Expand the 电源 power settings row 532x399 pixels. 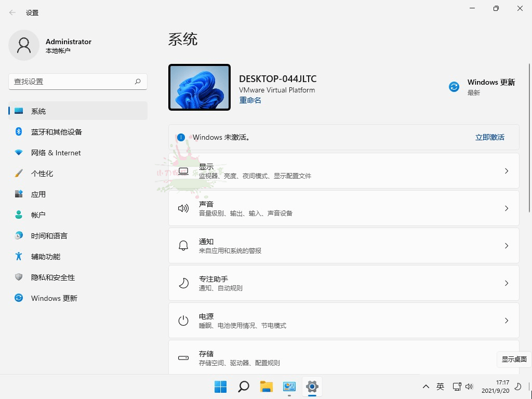point(343,320)
